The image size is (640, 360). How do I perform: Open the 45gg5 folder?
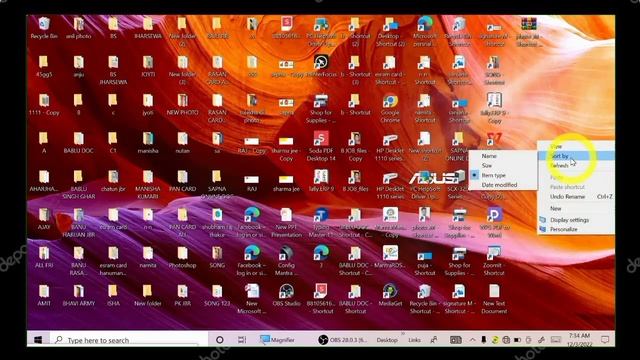pyautogui.click(x=44, y=67)
